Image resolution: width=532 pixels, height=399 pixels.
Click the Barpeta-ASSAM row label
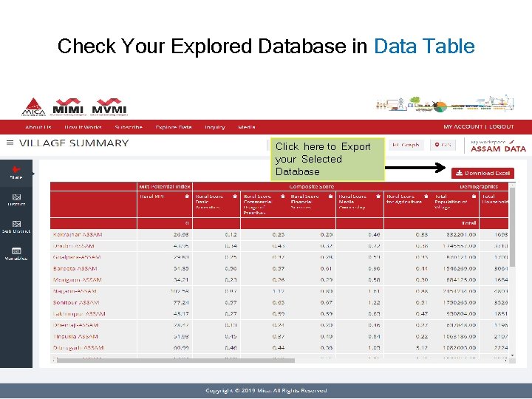point(75,268)
